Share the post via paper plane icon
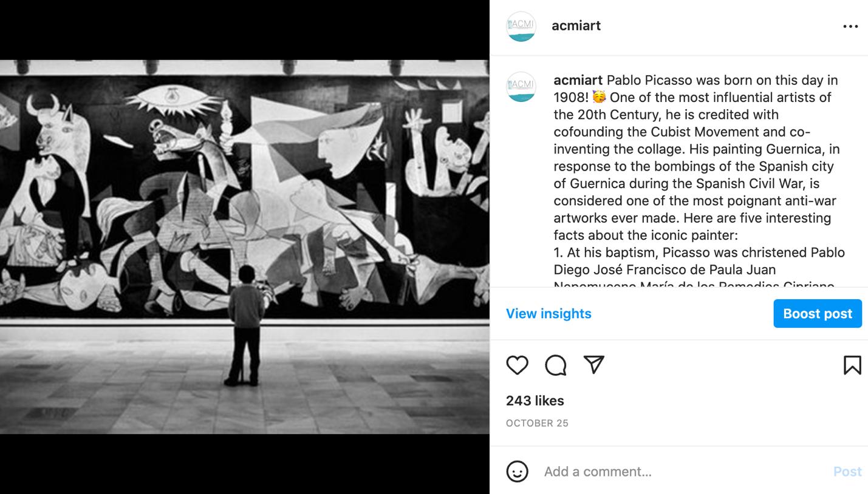Screen dimensions: 868x494 coord(594,364)
